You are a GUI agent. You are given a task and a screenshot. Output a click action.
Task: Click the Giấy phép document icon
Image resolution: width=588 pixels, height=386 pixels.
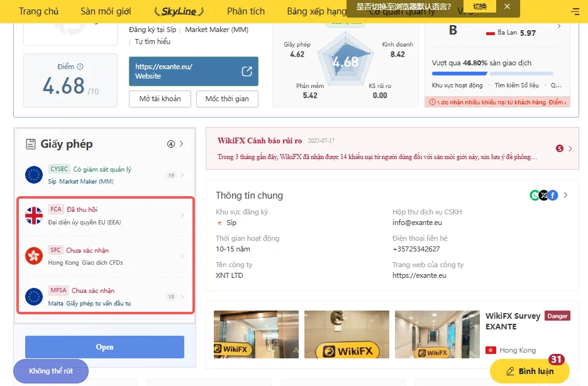[31, 144]
